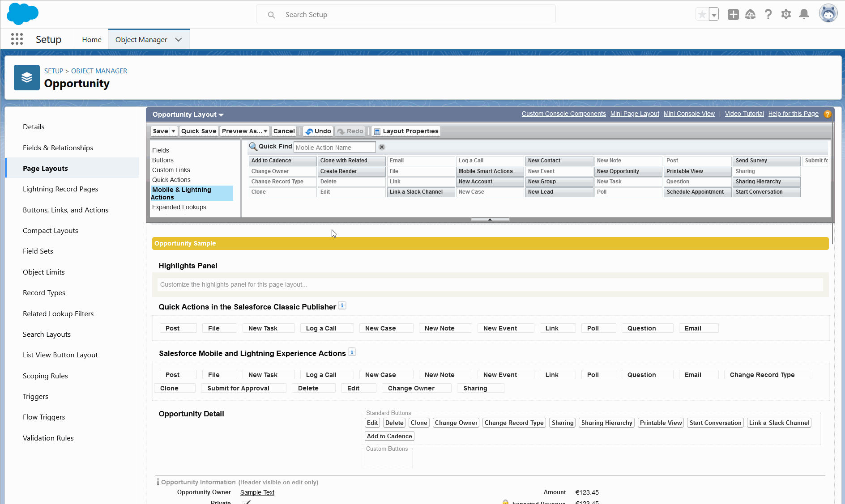Open the Custom Console Components link

[x=563, y=114]
